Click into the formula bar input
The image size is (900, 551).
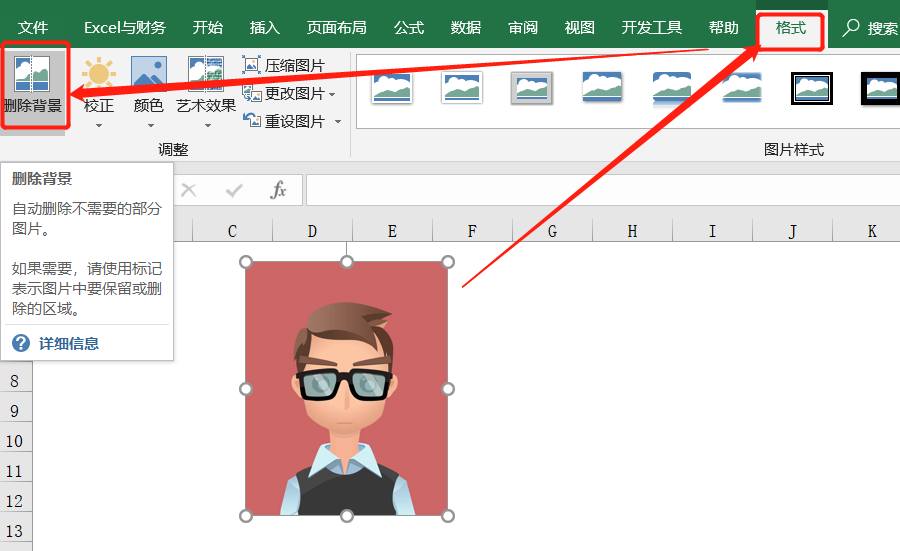click(603, 190)
